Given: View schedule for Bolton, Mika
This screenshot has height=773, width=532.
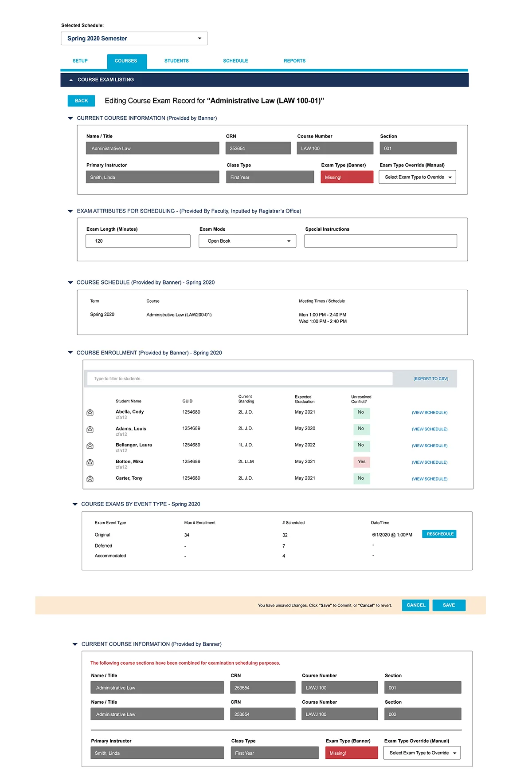Looking at the screenshot, I should click(x=429, y=462).
